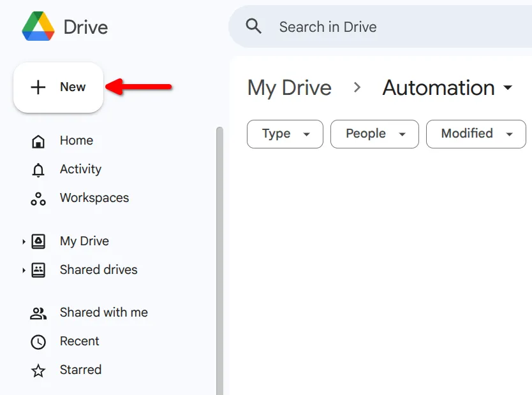Screen dimensions: 532x395
Task: Open Shared with me via its people icon
Action: (38, 312)
